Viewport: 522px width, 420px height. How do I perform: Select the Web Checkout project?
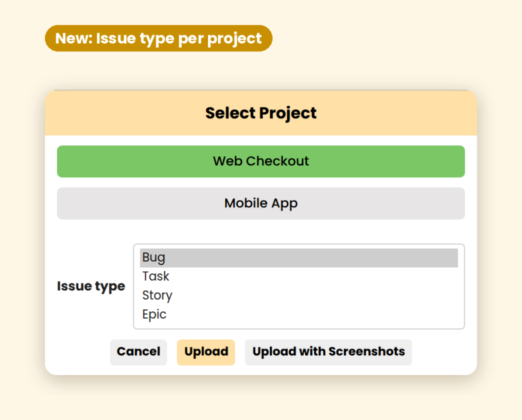pos(261,162)
